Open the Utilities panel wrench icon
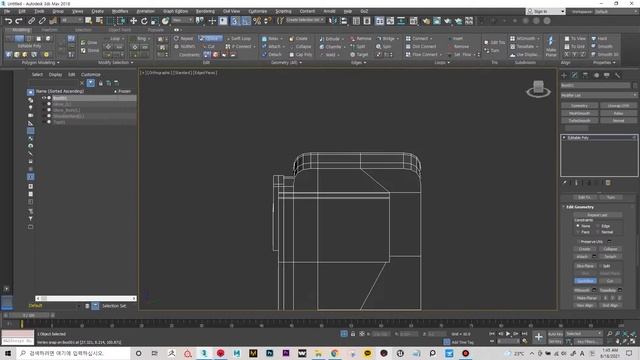 pyautogui.click(x=618, y=75)
